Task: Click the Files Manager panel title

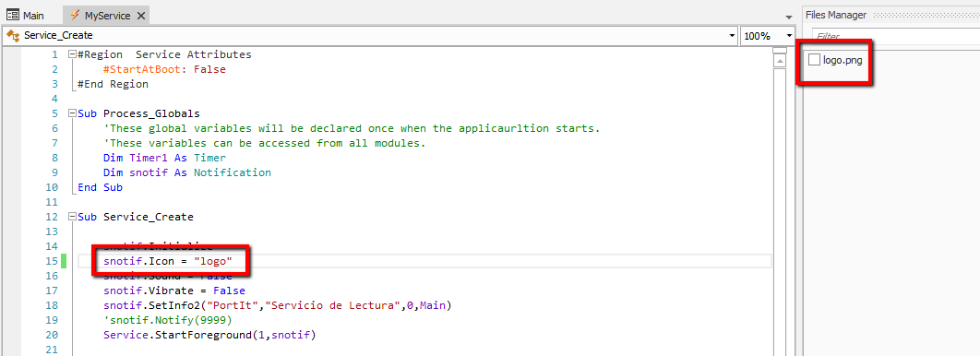Action: [x=836, y=15]
